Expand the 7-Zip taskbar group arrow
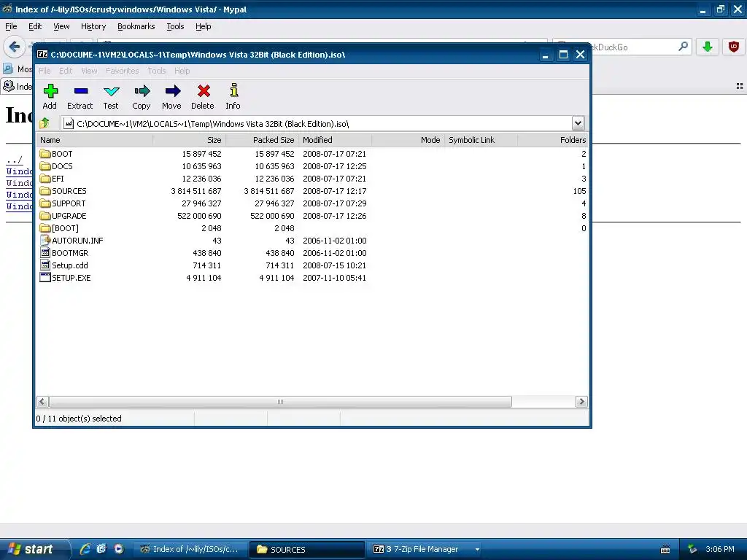Viewport: 747px width, 560px height. 477,549
